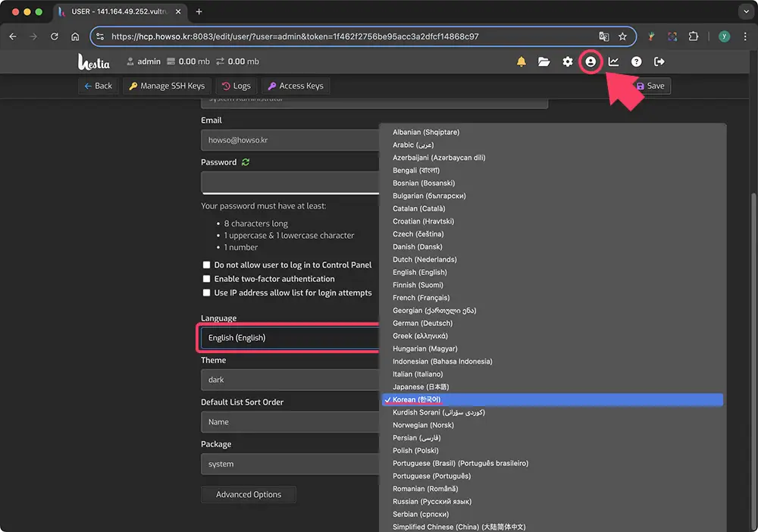Bookmark this page with the star icon
This screenshot has width=758, height=532.
tap(622, 36)
